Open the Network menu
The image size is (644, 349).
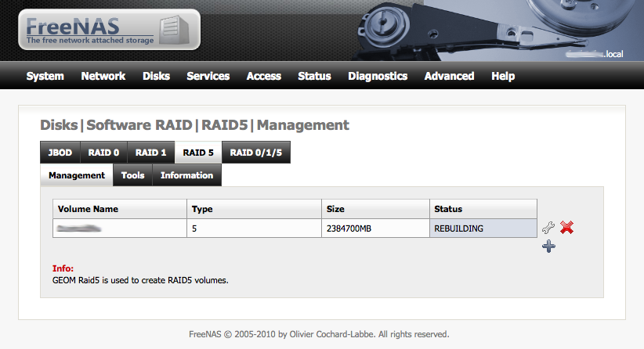point(103,76)
